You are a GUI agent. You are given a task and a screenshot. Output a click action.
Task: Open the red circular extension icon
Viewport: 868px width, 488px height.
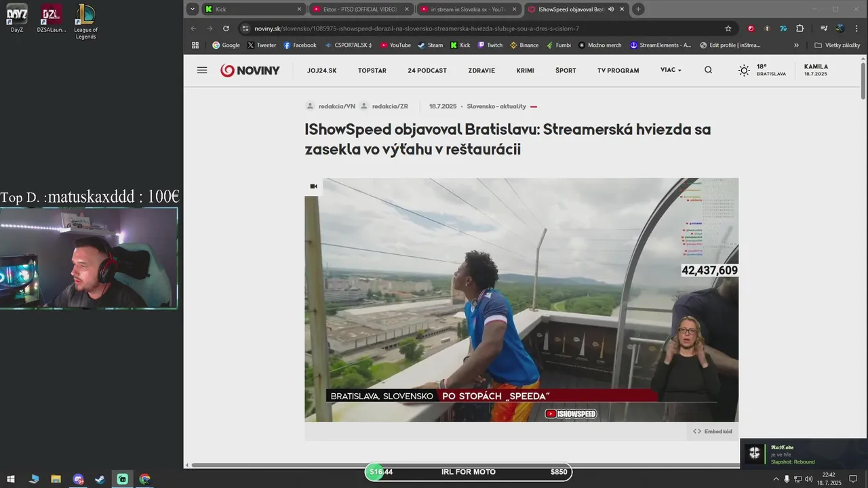tap(751, 28)
